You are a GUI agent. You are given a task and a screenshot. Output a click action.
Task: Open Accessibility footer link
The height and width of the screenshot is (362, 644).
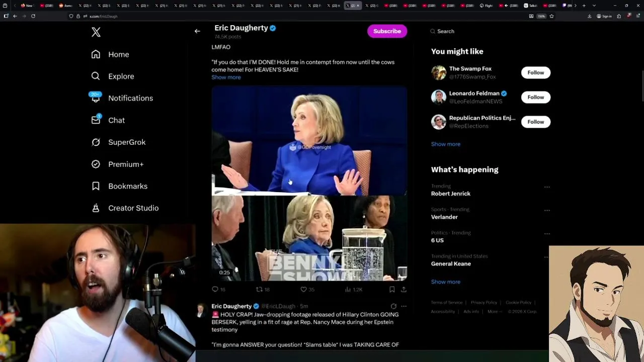(x=443, y=312)
